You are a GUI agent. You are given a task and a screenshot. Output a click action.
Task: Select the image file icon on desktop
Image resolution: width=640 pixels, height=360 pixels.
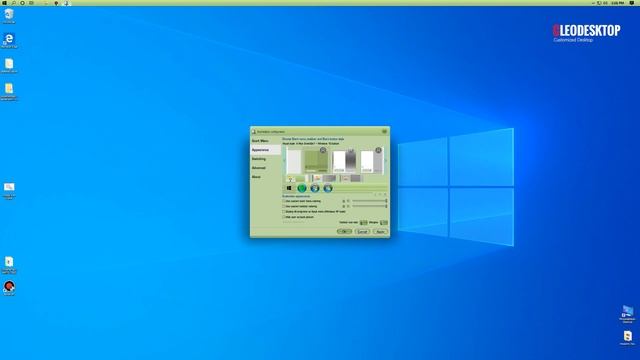[9, 190]
